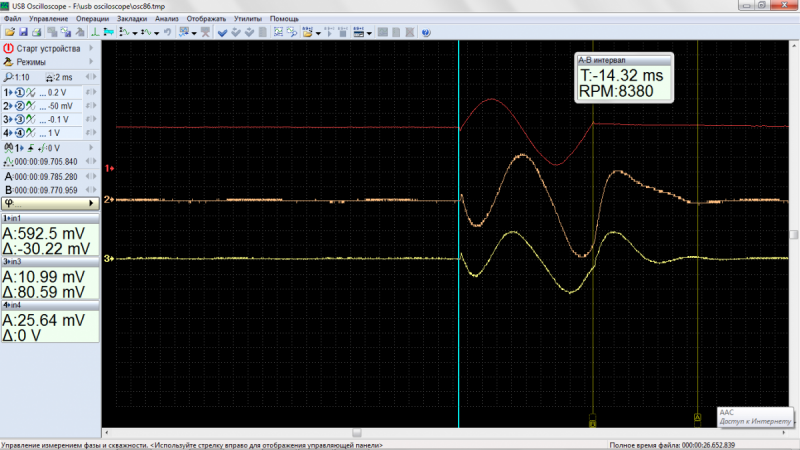Click the undo arrow toolbar icon
Viewport: 800px width, 450px height.
tap(167, 32)
